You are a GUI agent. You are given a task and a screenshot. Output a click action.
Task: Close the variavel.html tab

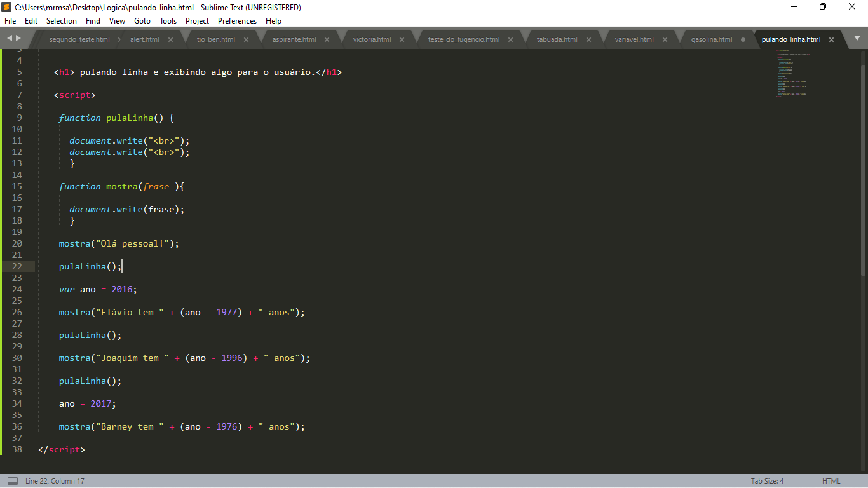(x=665, y=39)
